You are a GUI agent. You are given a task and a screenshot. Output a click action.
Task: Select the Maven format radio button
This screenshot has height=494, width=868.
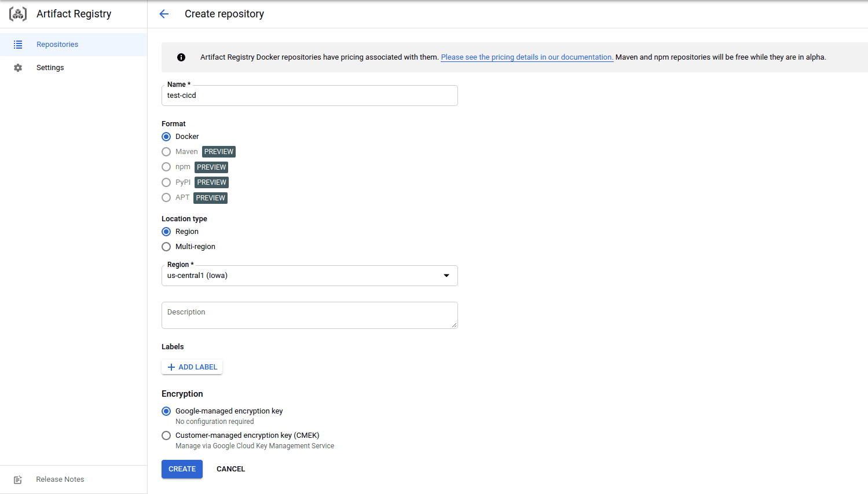[x=166, y=152]
